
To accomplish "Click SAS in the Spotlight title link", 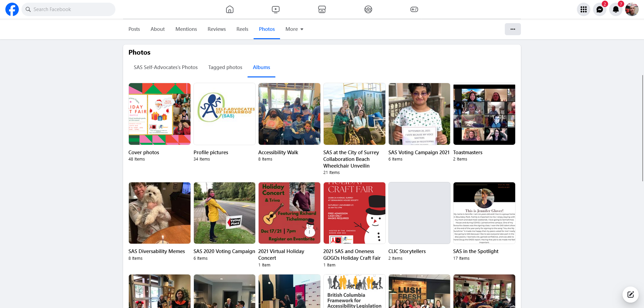I will (x=476, y=251).
